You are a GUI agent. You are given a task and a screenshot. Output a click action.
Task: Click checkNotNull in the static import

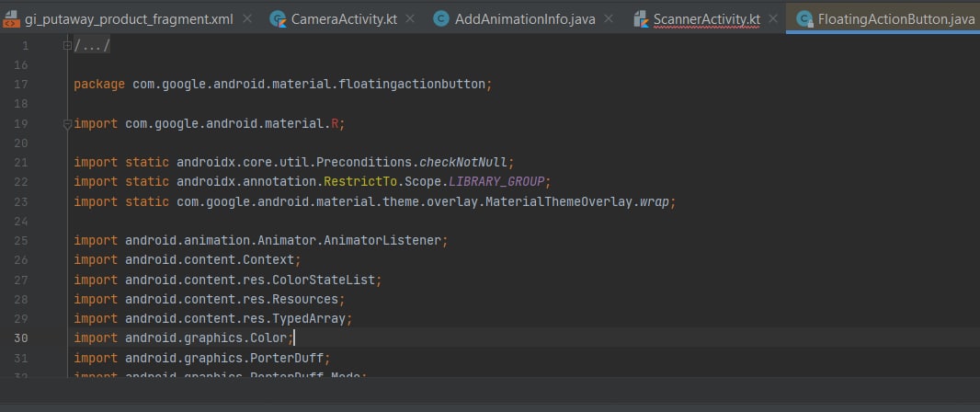(463, 163)
